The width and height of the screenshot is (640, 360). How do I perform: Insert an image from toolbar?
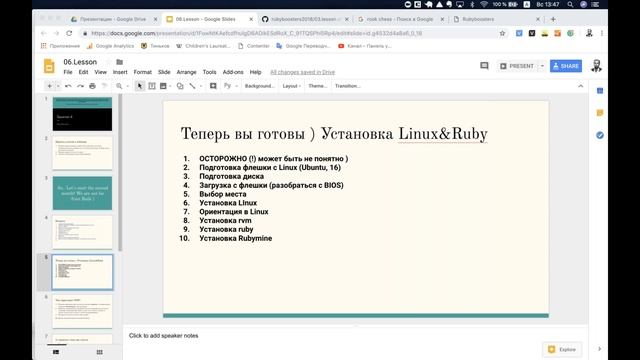163,86
